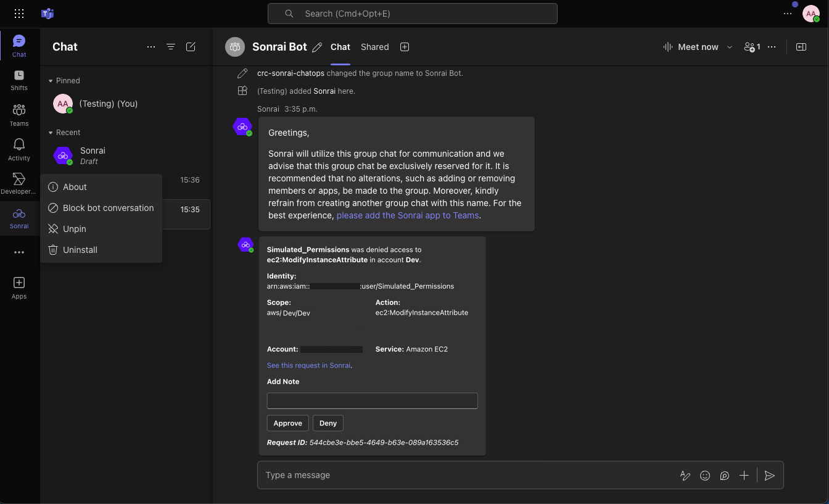
Task: Edit the Sonrai Bot group name
Action: click(317, 47)
